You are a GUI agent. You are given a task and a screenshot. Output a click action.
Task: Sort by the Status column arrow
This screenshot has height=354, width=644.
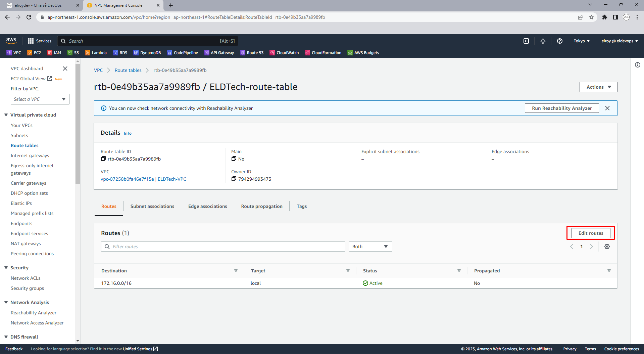459,271
